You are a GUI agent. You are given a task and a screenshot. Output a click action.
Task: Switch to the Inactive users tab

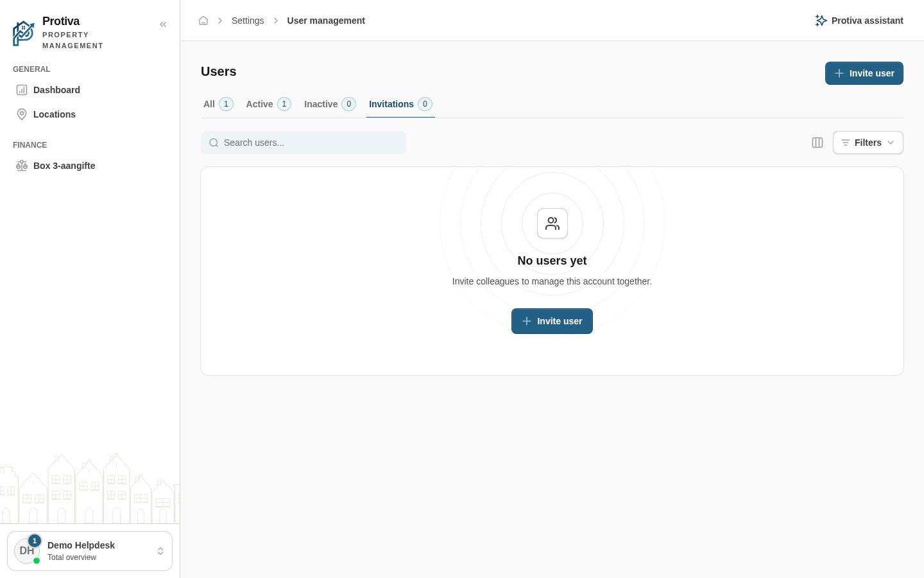click(330, 104)
